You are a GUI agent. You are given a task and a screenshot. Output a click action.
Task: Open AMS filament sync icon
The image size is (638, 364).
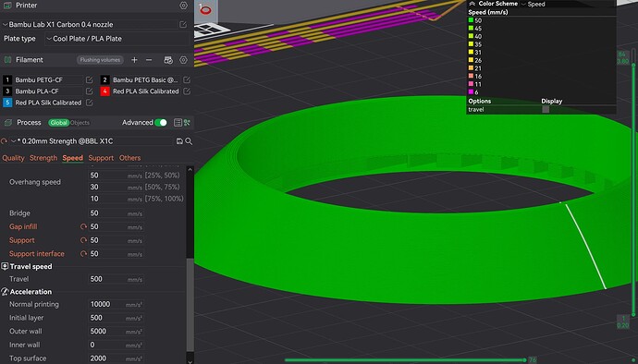[168, 60]
